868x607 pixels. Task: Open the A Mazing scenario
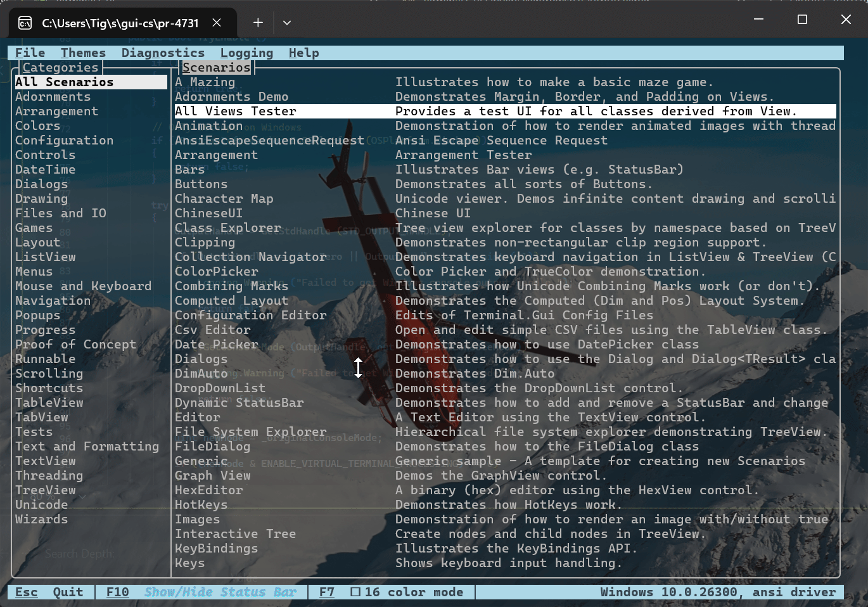(205, 82)
